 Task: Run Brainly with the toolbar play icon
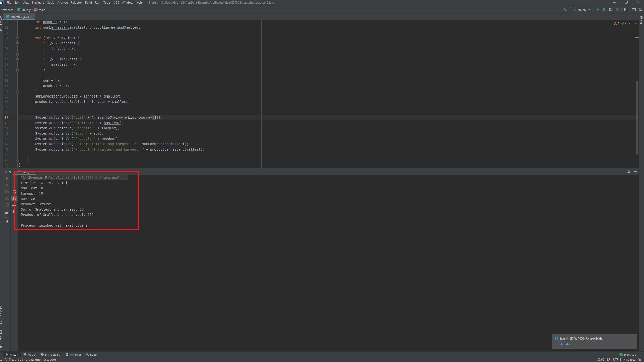pyautogui.click(x=597, y=10)
